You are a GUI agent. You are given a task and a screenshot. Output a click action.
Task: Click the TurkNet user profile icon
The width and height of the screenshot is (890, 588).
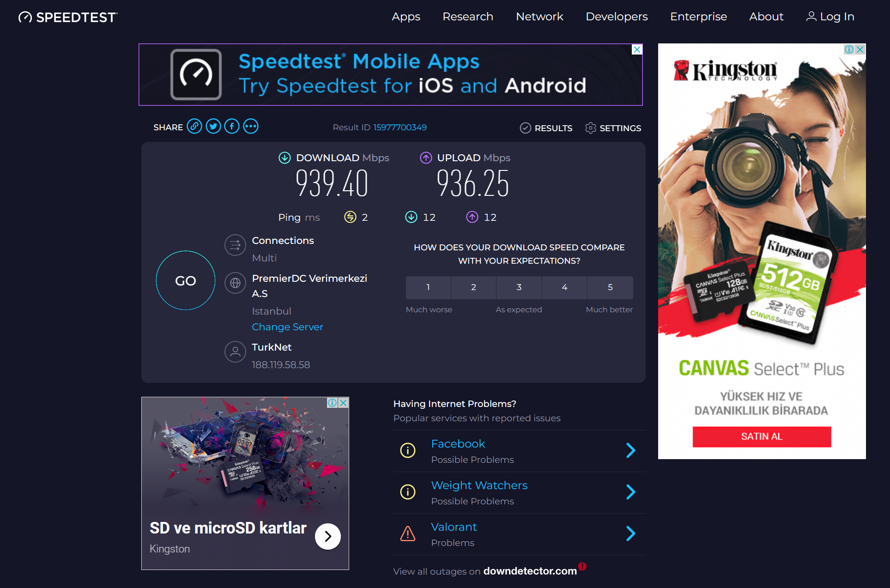(x=235, y=352)
